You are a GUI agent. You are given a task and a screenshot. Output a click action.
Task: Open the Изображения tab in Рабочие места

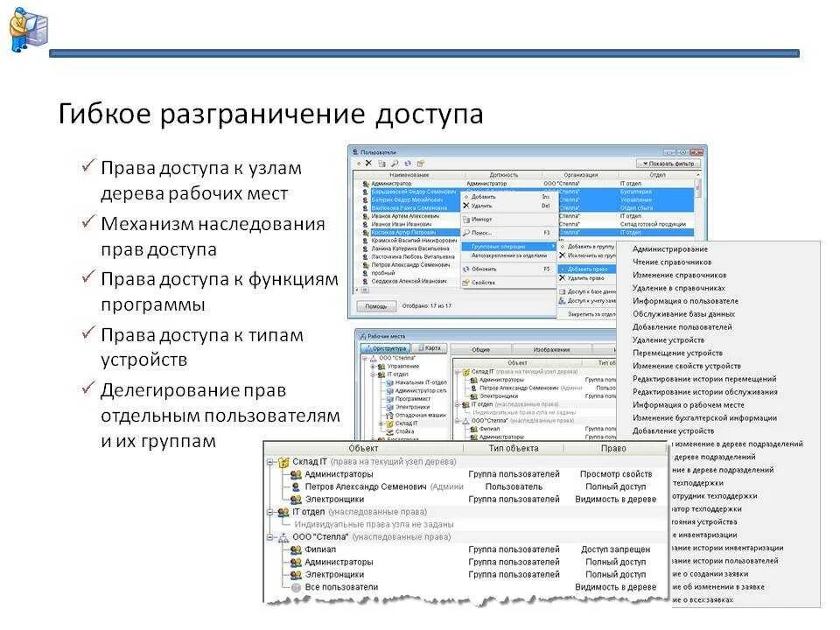pos(551,350)
